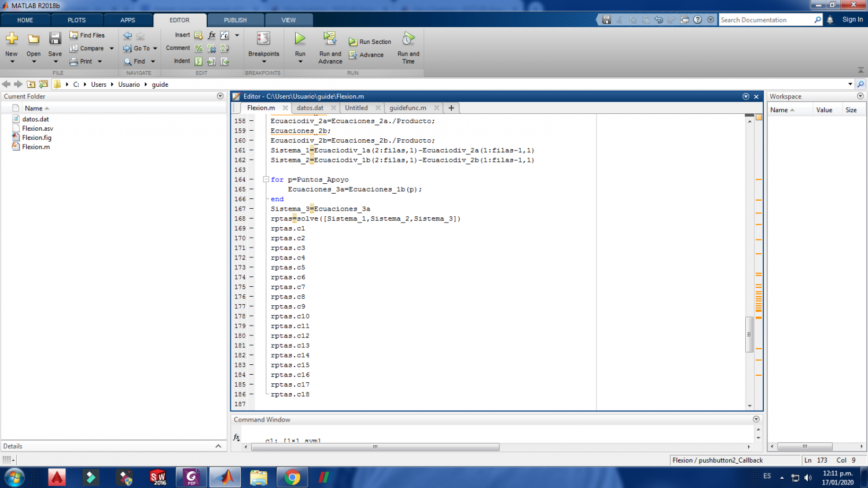Expand the Details panel chevron
Screen dimensions: 868x488
coord(218,446)
